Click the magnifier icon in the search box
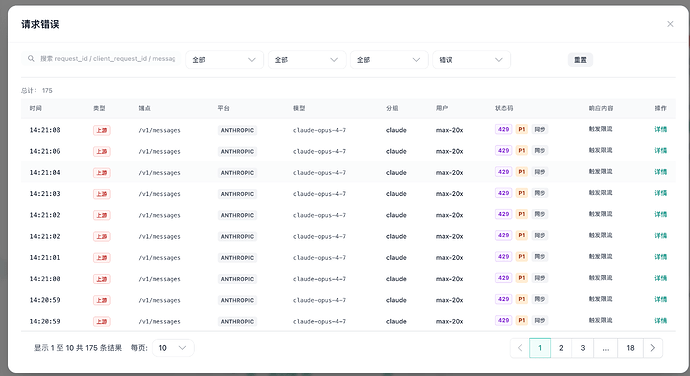This screenshot has height=376, width=690. [x=31, y=59]
